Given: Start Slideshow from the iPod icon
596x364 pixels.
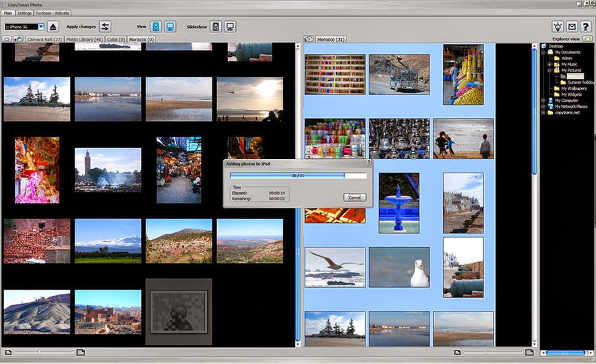Looking at the screenshot, I should (216, 26).
